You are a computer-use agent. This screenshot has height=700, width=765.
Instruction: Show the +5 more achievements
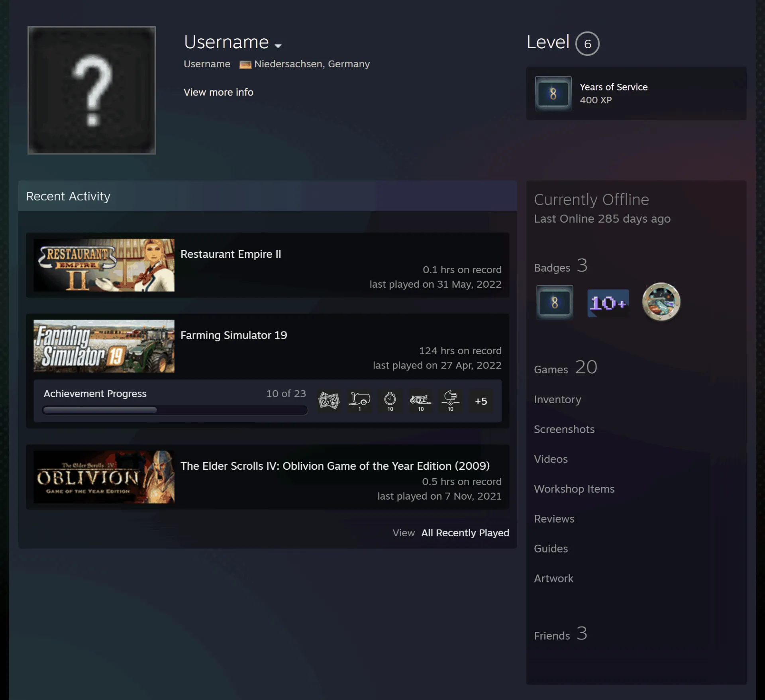(x=481, y=401)
